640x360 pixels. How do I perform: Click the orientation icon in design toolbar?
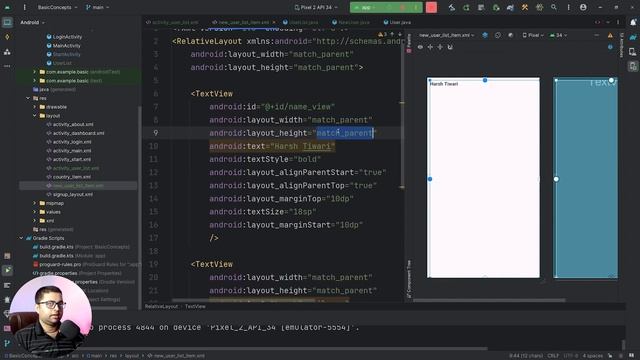[498, 35]
